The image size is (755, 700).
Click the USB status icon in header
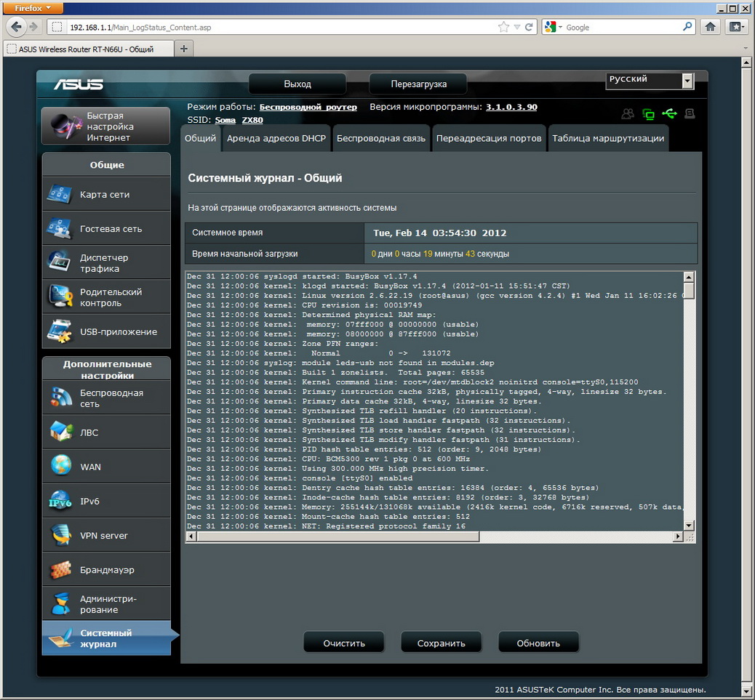point(669,113)
